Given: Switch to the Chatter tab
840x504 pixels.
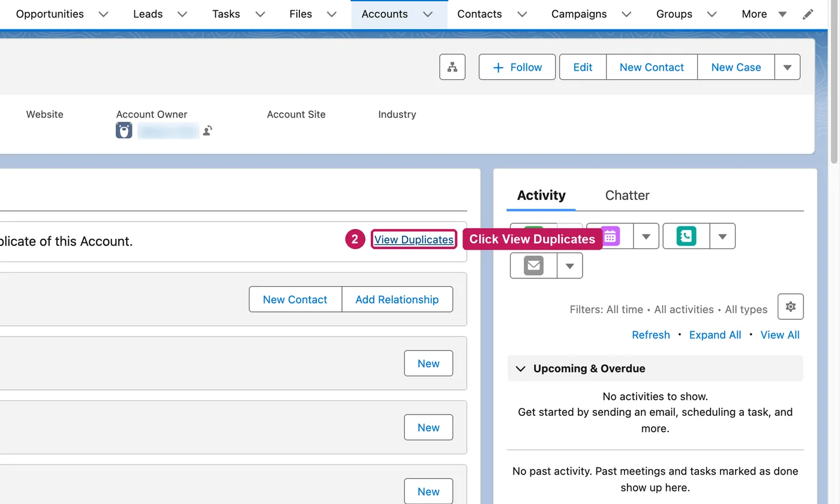Looking at the screenshot, I should 627,195.
